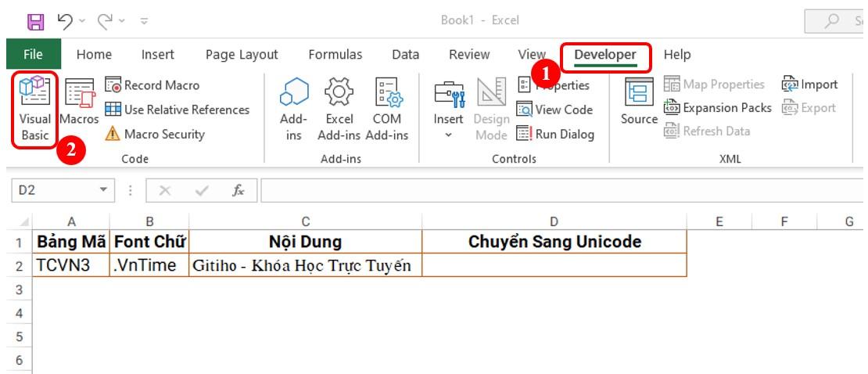Image resolution: width=868 pixels, height=374 pixels.
Task: Open the XML Source pane
Action: point(639,102)
